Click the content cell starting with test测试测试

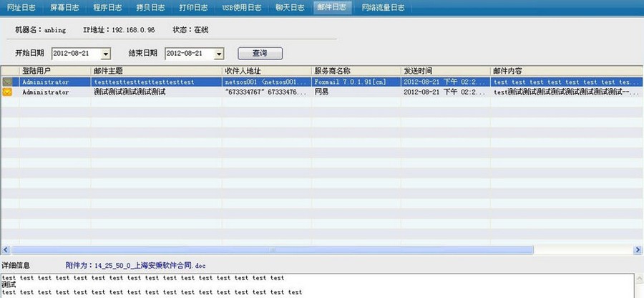tap(567, 92)
